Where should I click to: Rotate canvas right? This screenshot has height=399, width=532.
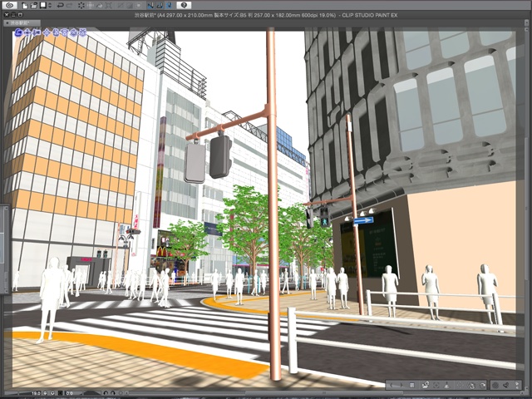113,393
